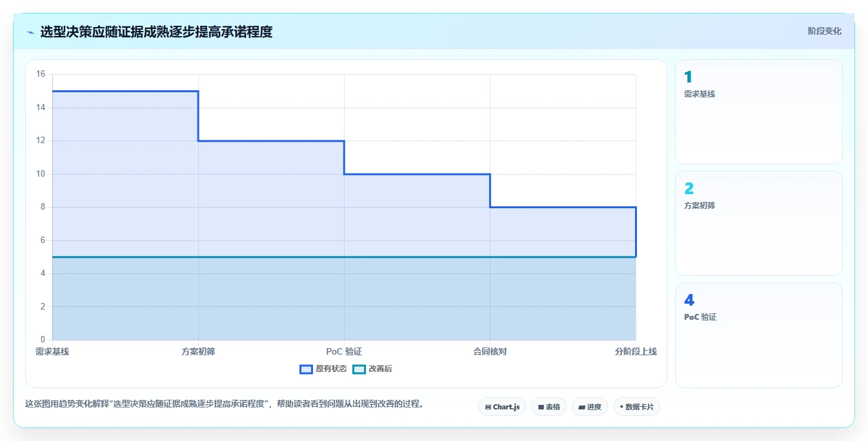Click the 改善后 legend label

380,369
